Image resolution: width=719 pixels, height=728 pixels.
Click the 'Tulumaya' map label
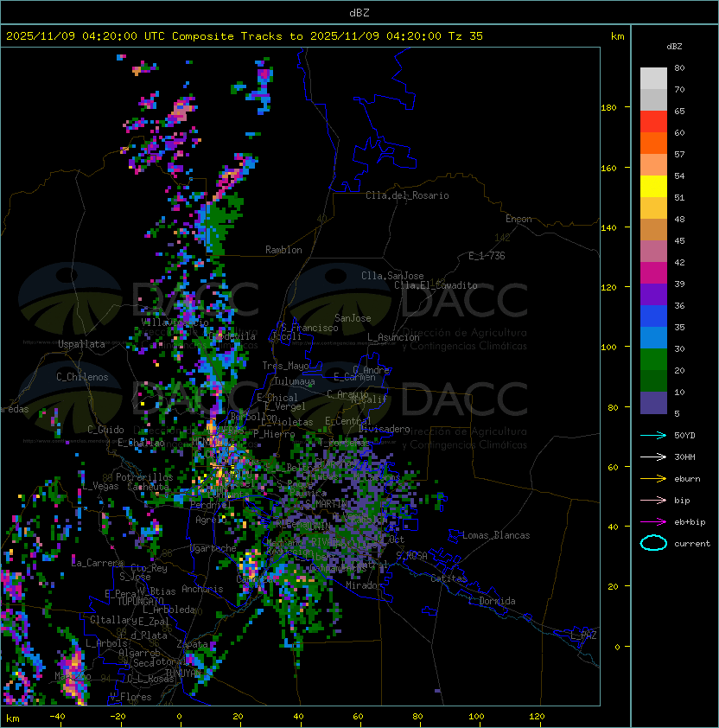tap(295, 381)
